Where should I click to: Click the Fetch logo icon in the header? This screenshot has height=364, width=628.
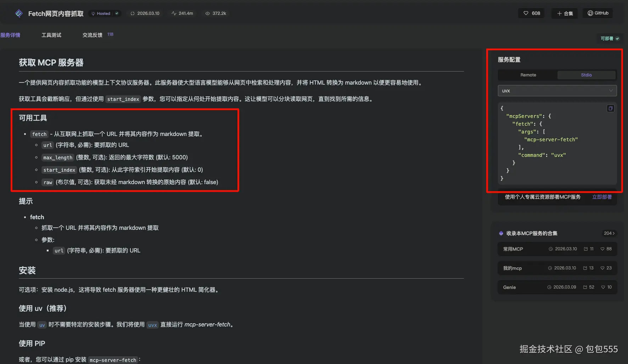point(19,13)
